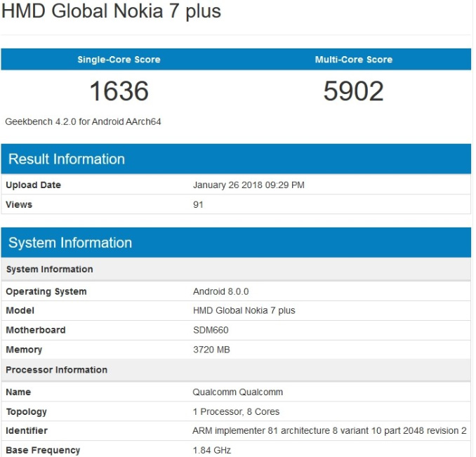Click the Memory label

pos(24,350)
